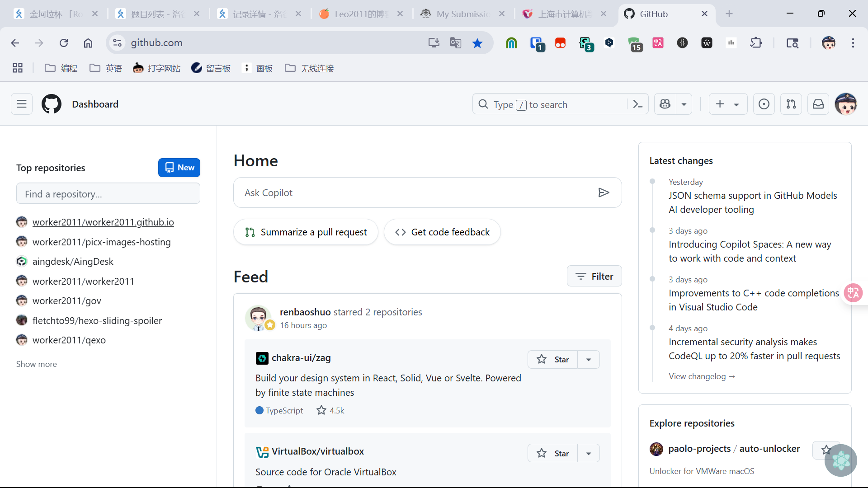Click the green arch extension icon

tap(511, 43)
